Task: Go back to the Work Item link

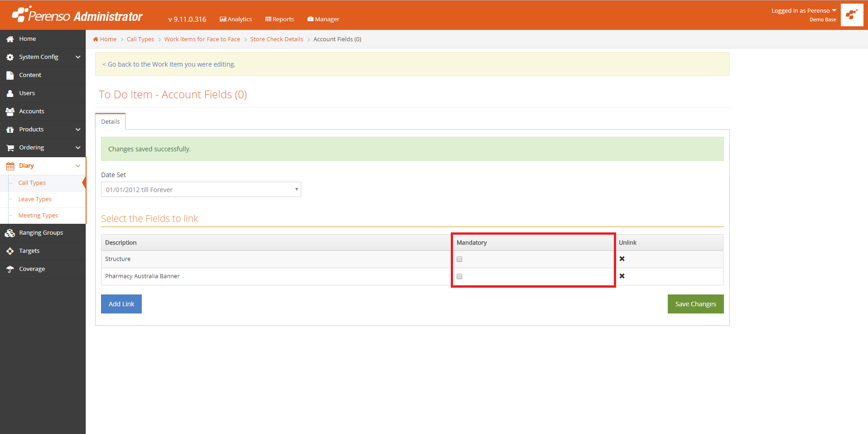Action: tap(169, 64)
